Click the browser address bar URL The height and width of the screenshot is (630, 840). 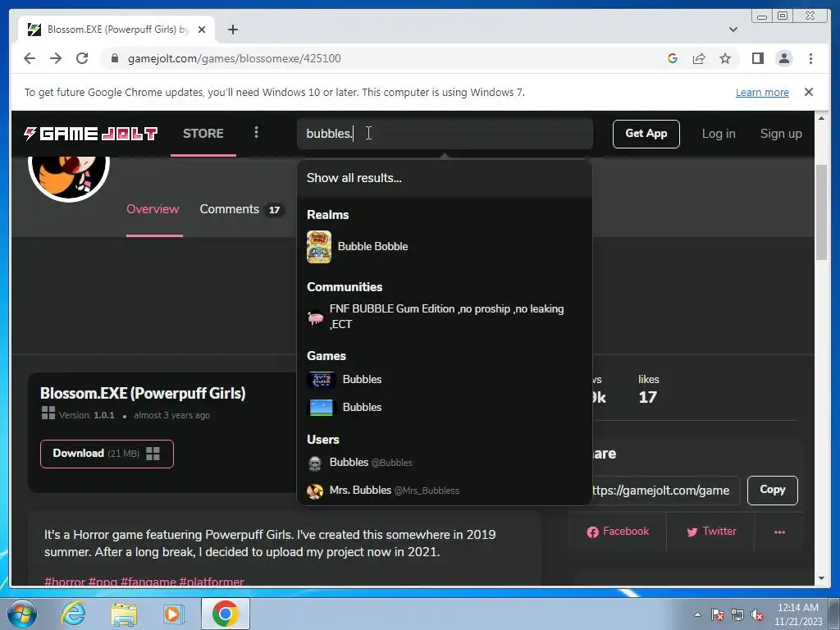pos(234,58)
